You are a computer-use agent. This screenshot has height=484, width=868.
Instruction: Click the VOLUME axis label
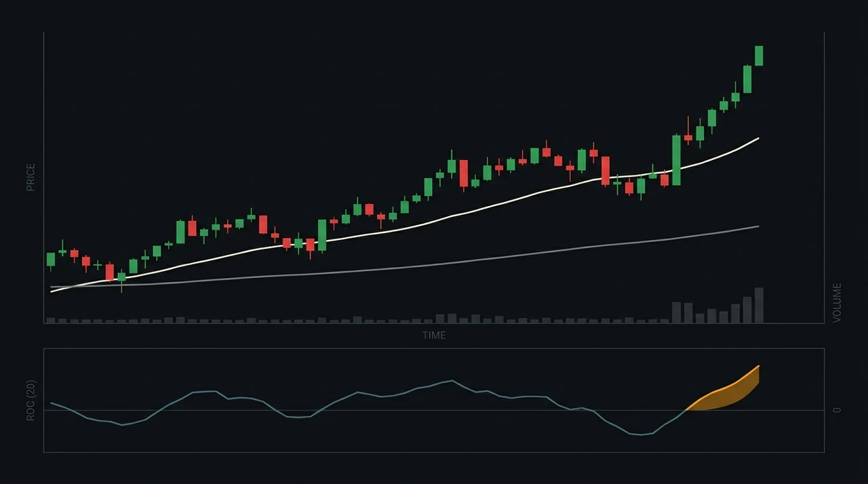click(x=837, y=302)
